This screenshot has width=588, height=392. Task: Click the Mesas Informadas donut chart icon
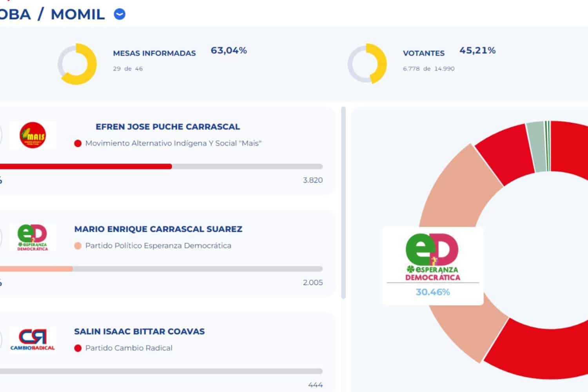point(77,64)
